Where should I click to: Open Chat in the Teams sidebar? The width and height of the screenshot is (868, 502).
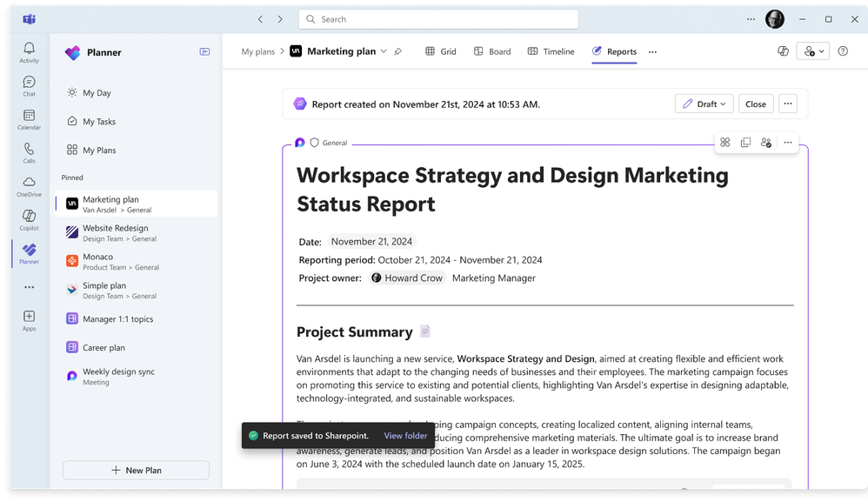(x=29, y=86)
